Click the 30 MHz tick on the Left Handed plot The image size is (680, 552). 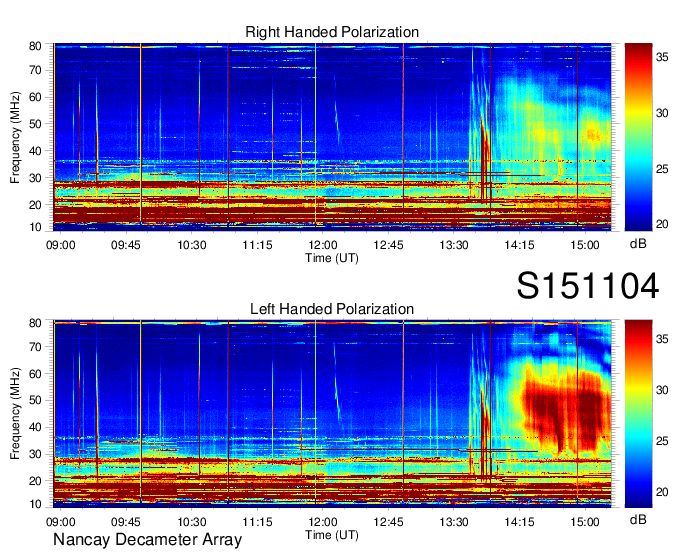[35, 454]
